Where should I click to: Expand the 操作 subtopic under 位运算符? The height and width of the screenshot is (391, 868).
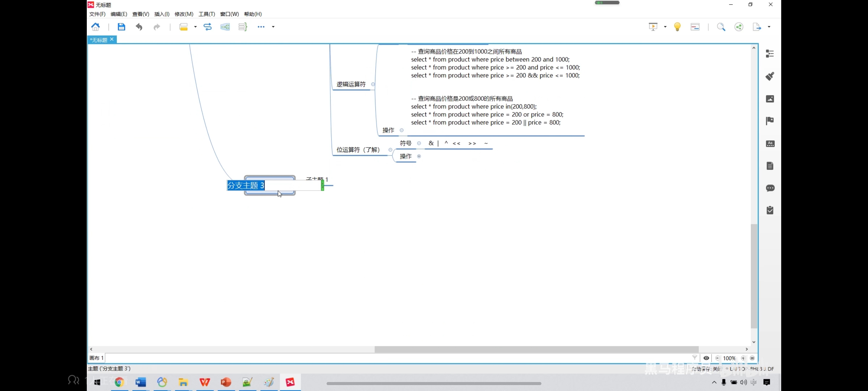tap(419, 156)
